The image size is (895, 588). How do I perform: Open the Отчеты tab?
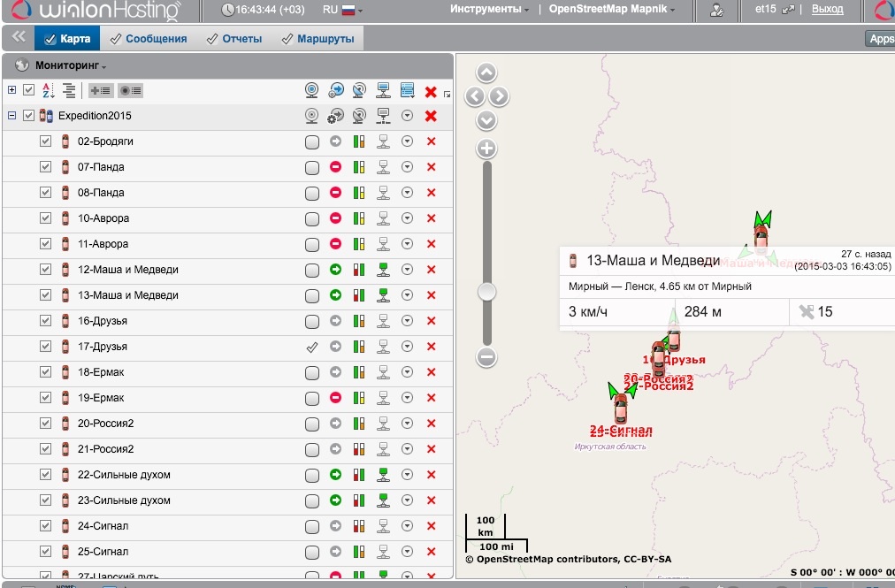pos(234,39)
